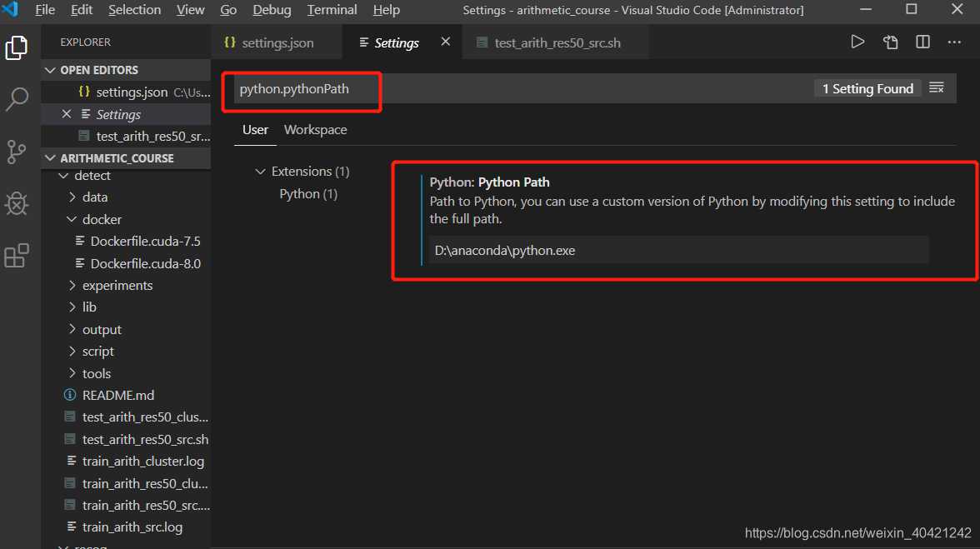Open the File menu
This screenshot has width=980, height=549.
45,10
